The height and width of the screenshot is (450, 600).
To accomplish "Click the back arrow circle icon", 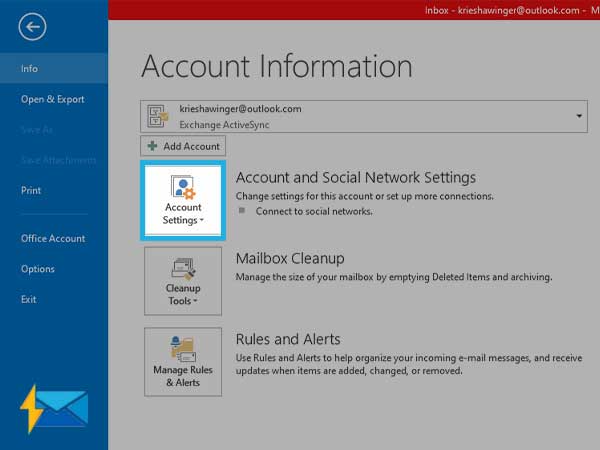I will point(32,27).
